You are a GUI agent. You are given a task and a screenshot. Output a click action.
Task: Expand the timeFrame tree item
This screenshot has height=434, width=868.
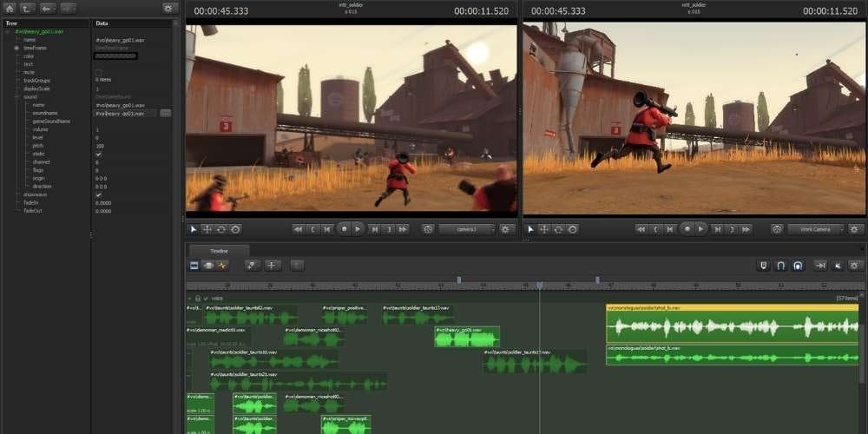[16, 48]
